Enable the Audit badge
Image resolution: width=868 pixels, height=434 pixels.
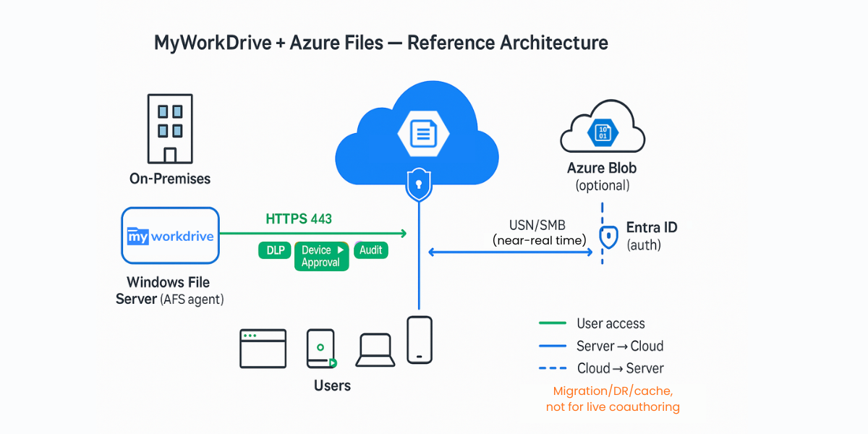pyautogui.click(x=371, y=250)
